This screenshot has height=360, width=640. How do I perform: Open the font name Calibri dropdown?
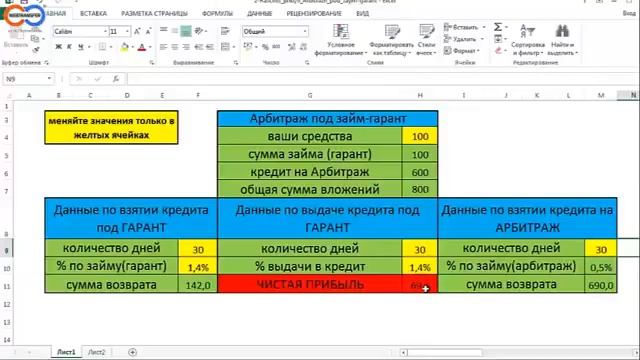pos(105,31)
